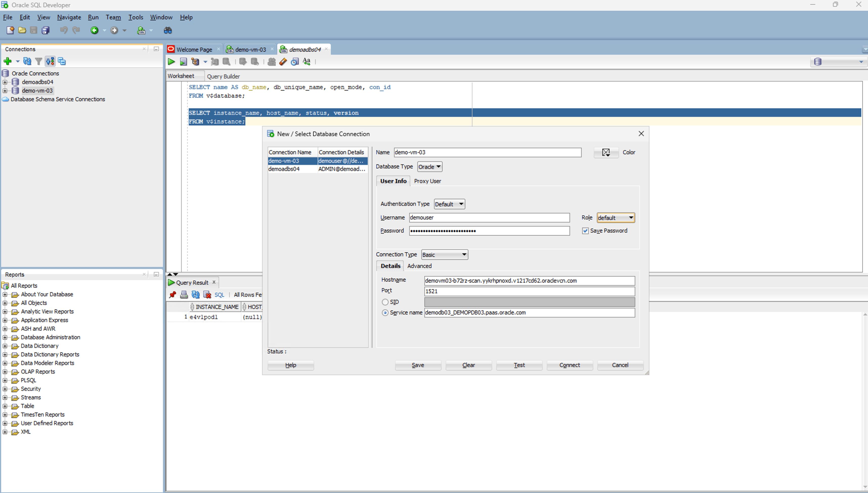Expand the demoadbs04 connection tree node
This screenshot has height=493, width=868.
[x=5, y=82]
